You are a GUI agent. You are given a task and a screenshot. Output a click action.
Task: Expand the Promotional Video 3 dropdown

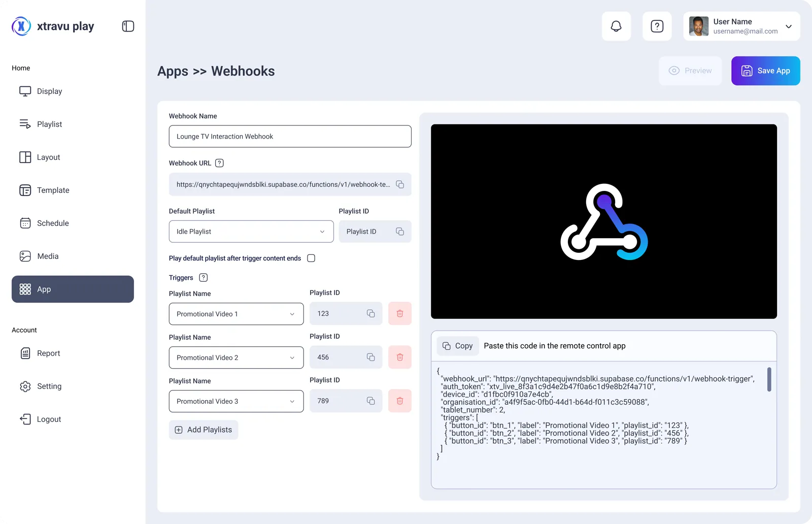[236, 401]
